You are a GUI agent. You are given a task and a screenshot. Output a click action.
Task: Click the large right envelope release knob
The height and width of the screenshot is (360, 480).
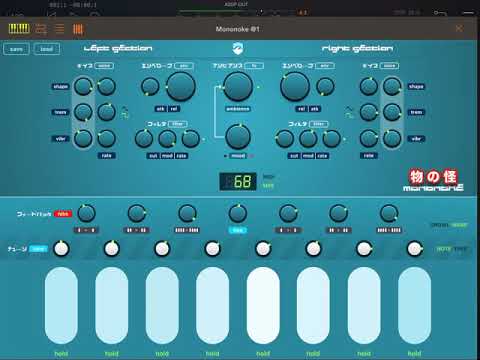(295, 86)
